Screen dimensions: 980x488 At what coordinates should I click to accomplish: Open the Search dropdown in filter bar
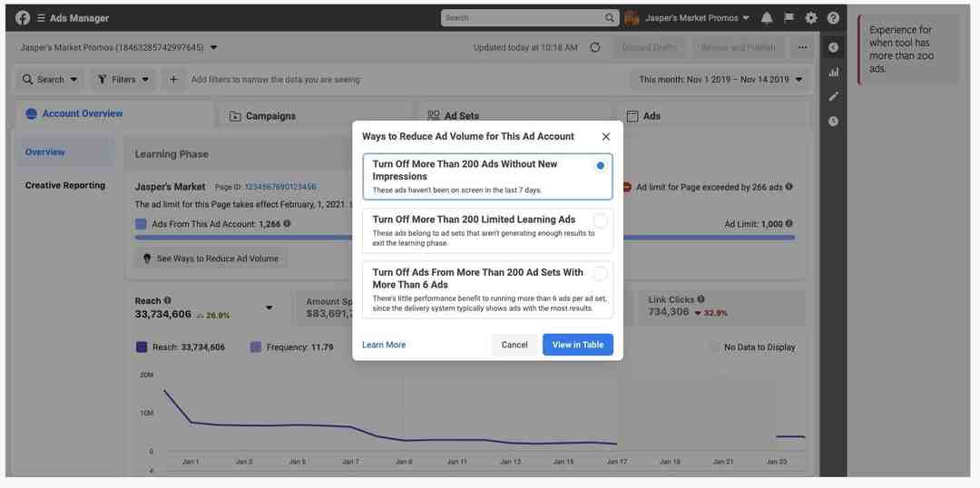50,79
